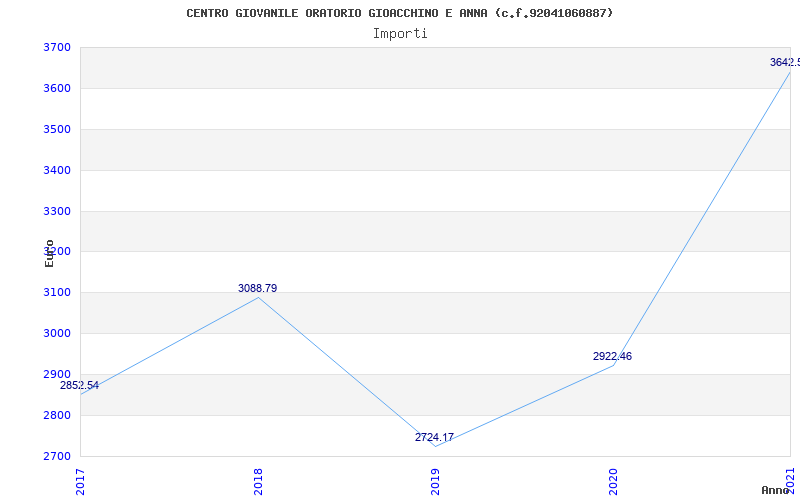Click the Anno axis title
This screenshot has height=500, width=800.
(x=775, y=490)
